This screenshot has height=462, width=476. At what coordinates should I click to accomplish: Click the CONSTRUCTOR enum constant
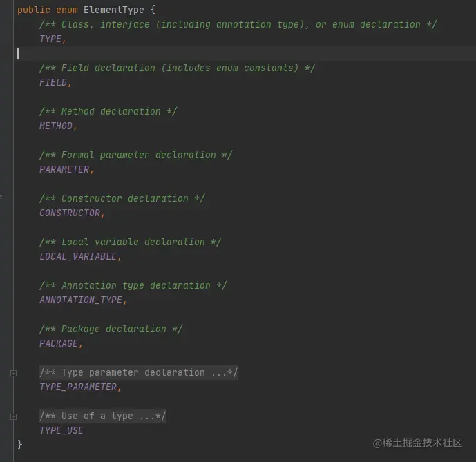pyautogui.click(x=70, y=213)
